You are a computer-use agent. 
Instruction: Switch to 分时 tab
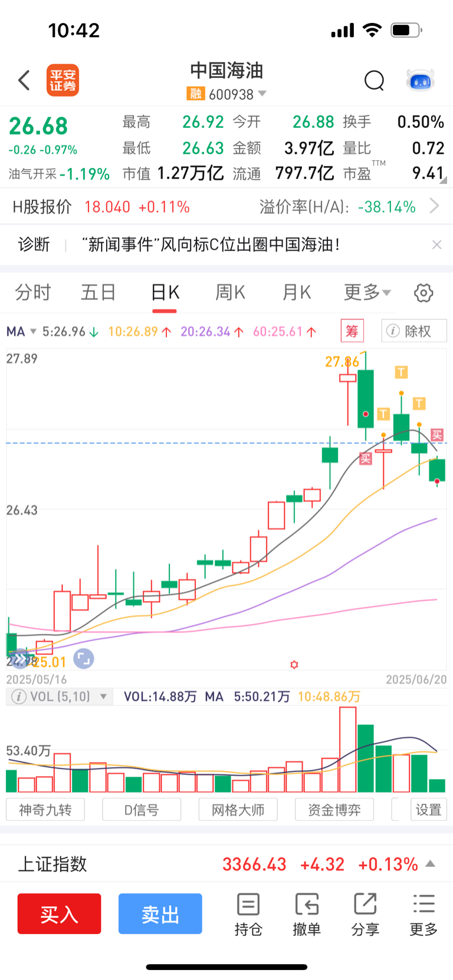tap(33, 292)
